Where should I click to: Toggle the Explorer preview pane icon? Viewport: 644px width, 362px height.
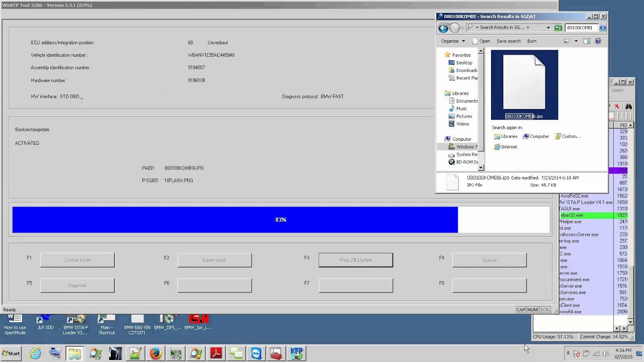click(587, 41)
